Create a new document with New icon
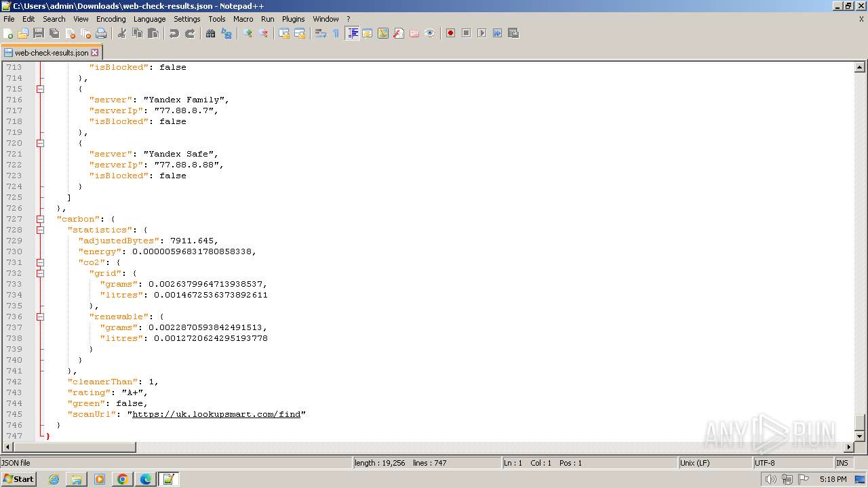The image size is (868, 488). point(9,33)
